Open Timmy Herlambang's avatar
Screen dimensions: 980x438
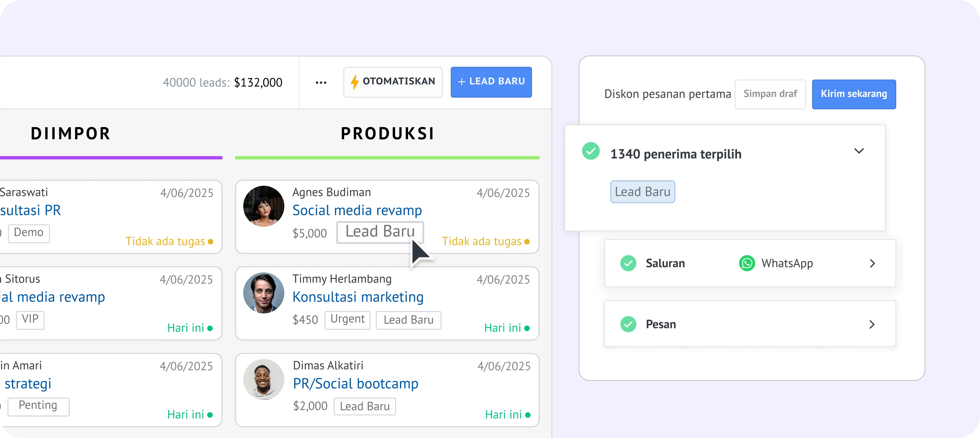pyautogui.click(x=264, y=293)
